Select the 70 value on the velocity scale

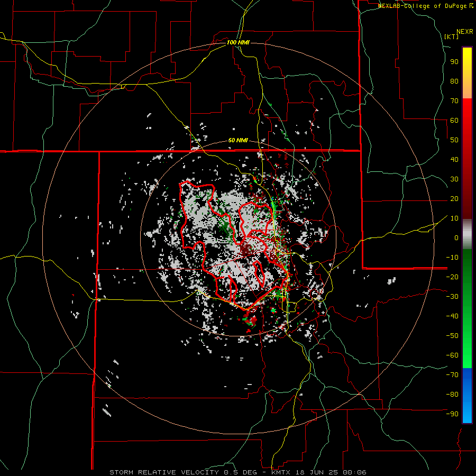(x=454, y=101)
